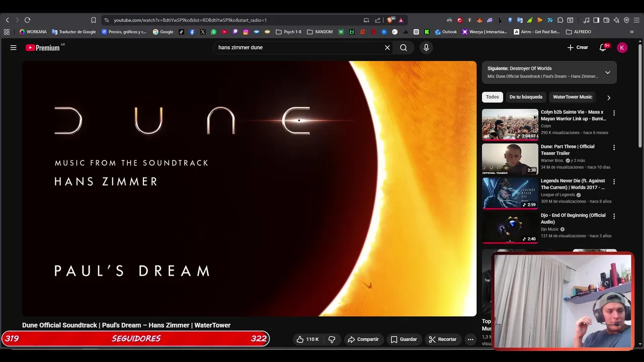The image size is (644, 362).
Task: Expand the Siguiente mix playlist panel
Action: tap(607, 72)
